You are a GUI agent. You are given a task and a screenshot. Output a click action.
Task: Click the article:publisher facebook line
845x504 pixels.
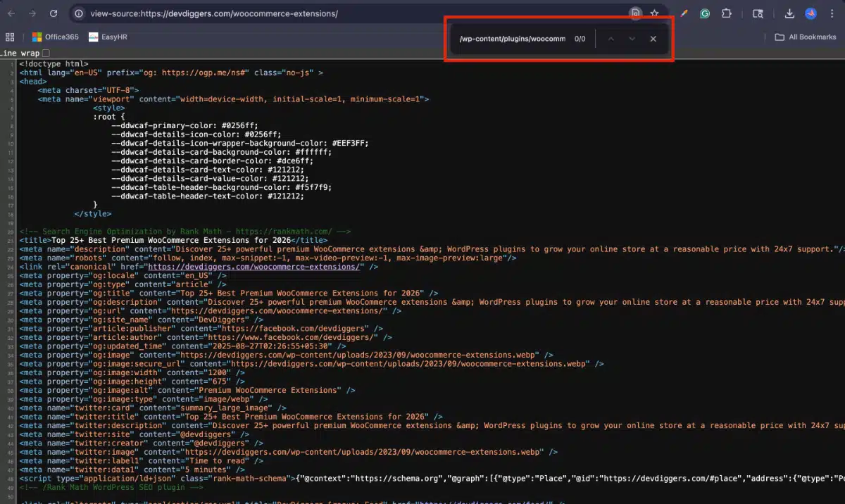point(201,329)
